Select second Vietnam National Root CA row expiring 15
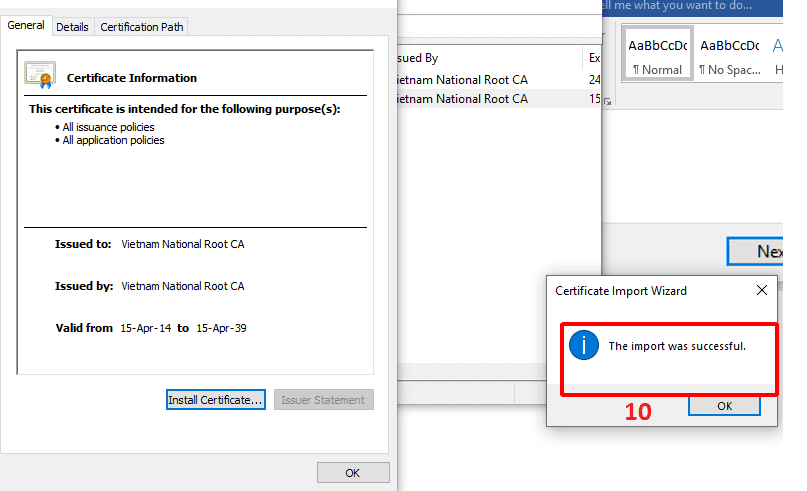The width and height of the screenshot is (807, 491). (x=498, y=99)
